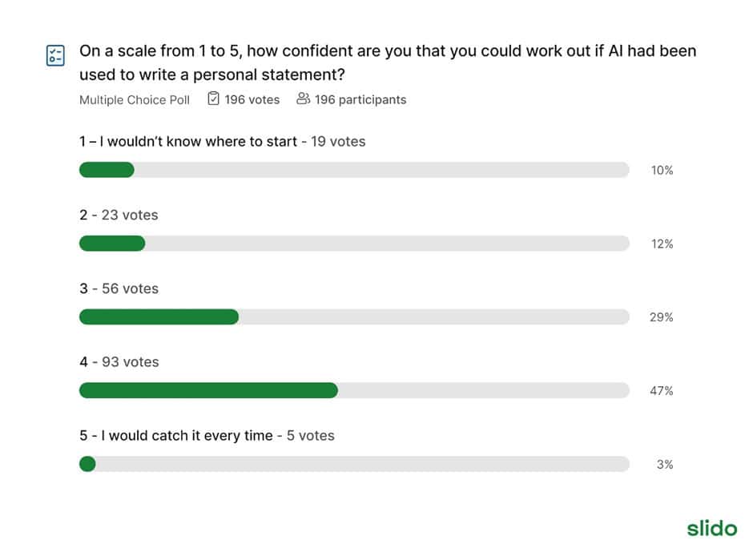Viewport: 753px width, 560px height.
Task: Click the green bar for option 4
Action: pyautogui.click(x=208, y=390)
